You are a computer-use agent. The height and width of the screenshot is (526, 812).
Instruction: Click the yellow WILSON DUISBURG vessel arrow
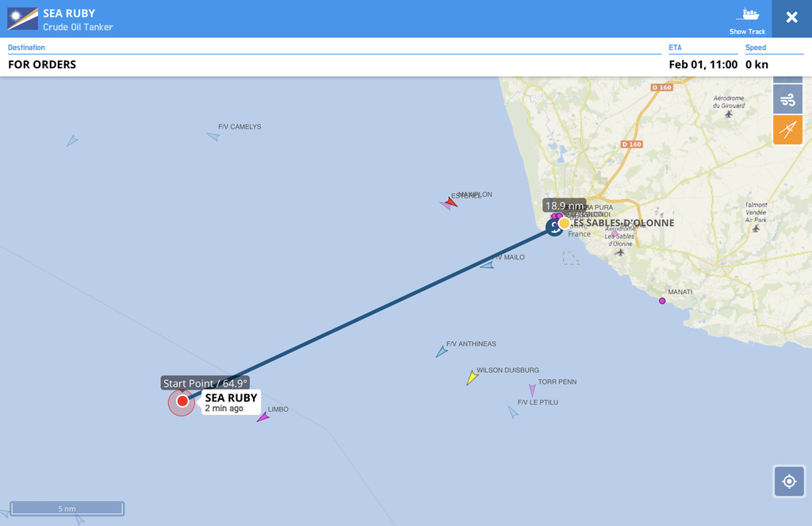coord(472,378)
